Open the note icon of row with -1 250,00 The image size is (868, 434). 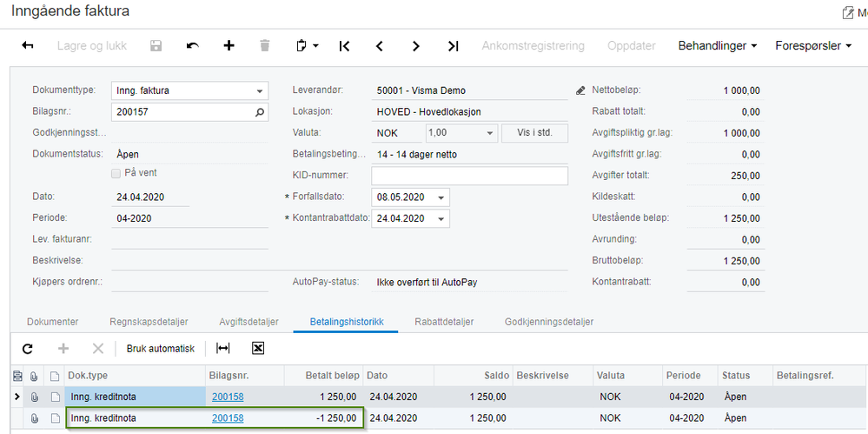coord(55,418)
